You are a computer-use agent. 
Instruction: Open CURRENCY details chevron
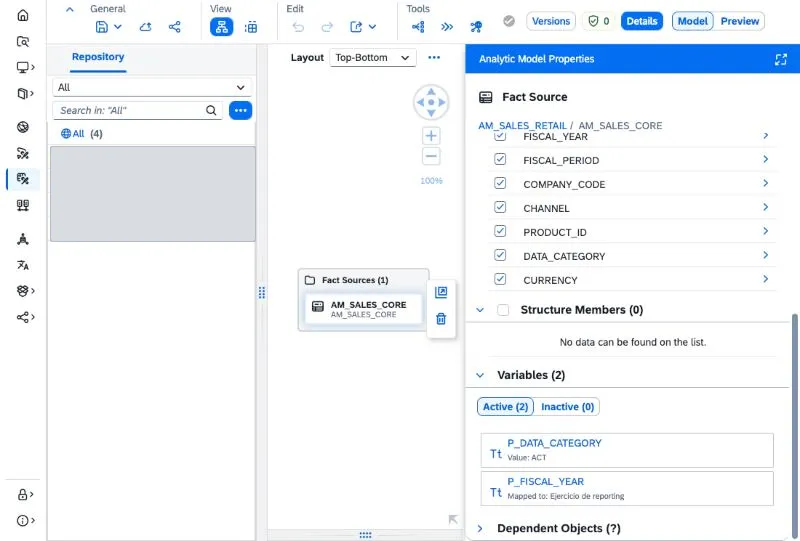click(x=766, y=279)
